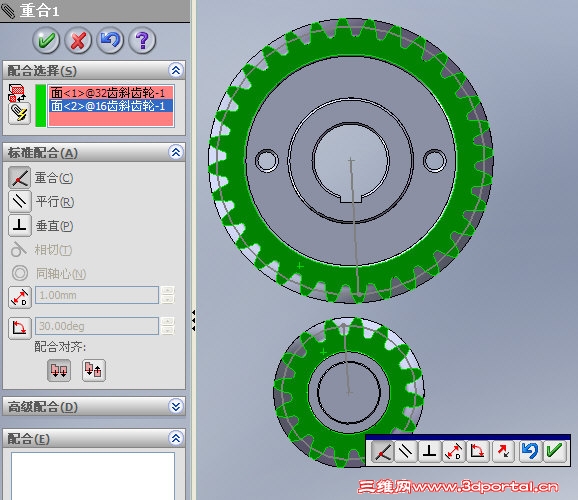Click the panel splitter collapse arrows
The image size is (578, 500).
tap(194, 320)
